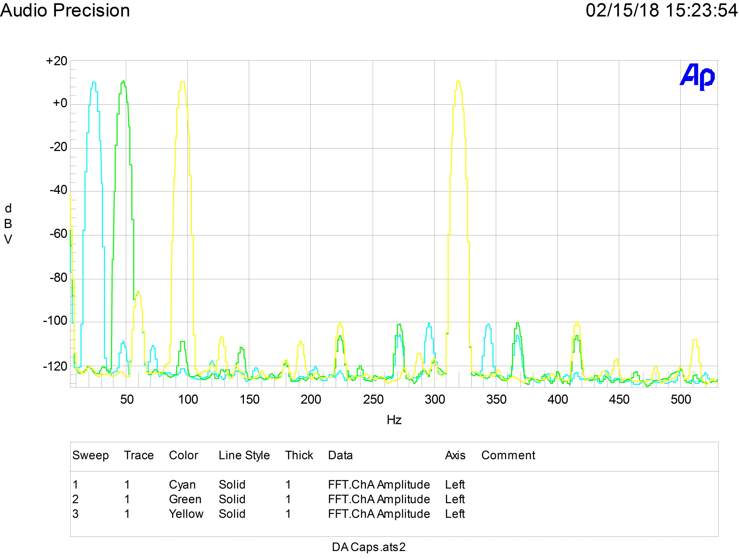The width and height of the screenshot is (739, 560).
Task: Click the '150' x-axis tick label
Action: [250, 399]
